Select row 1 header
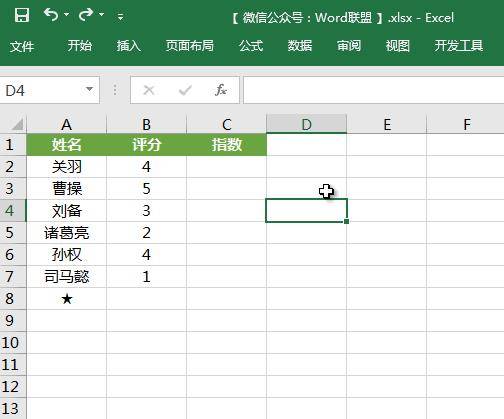 click(x=13, y=145)
